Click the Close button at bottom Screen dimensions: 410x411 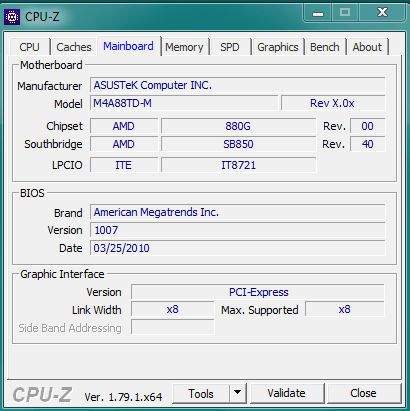(x=363, y=393)
